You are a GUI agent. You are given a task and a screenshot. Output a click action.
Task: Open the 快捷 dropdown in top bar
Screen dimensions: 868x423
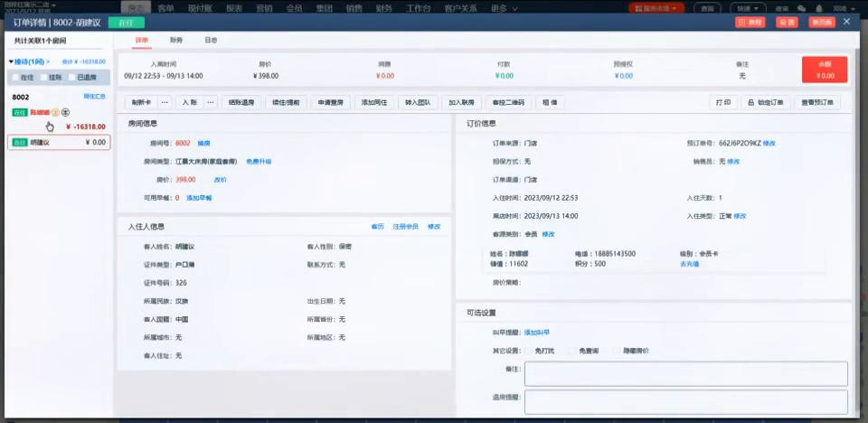tap(748, 8)
